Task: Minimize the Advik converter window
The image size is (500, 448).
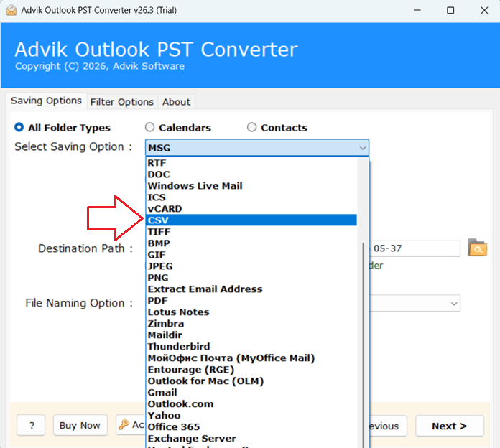Action: (417, 10)
